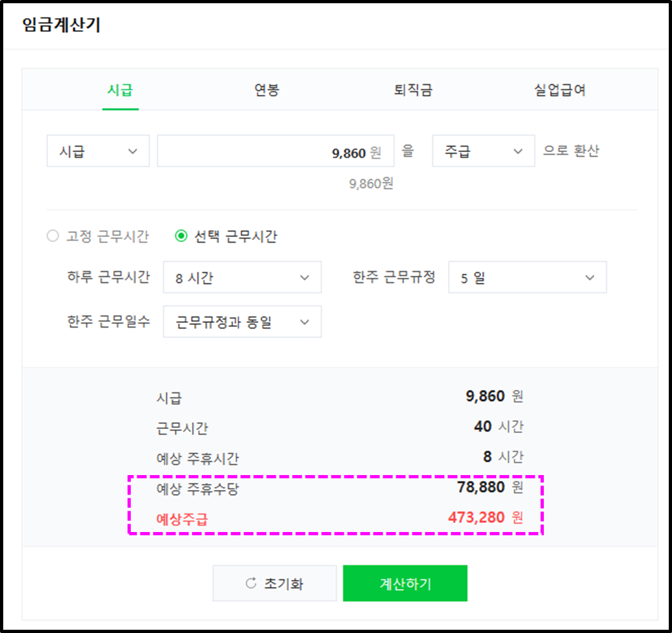Open the wage type dropdown showing 시급
This screenshot has height=633, width=672.
pyautogui.click(x=98, y=151)
